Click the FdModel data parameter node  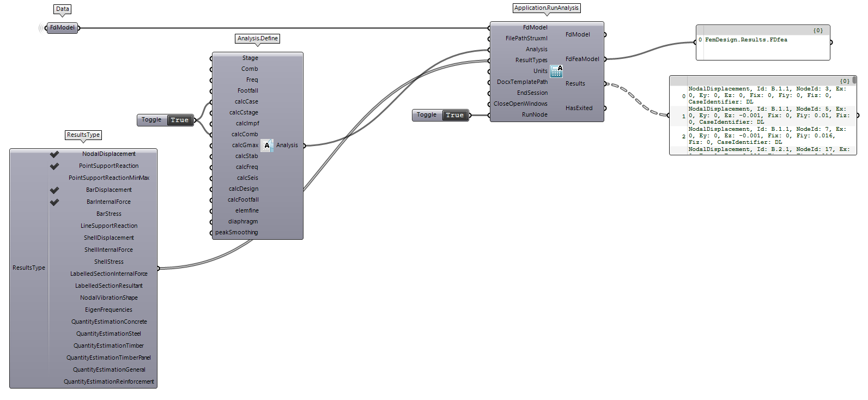pos(62,28)
